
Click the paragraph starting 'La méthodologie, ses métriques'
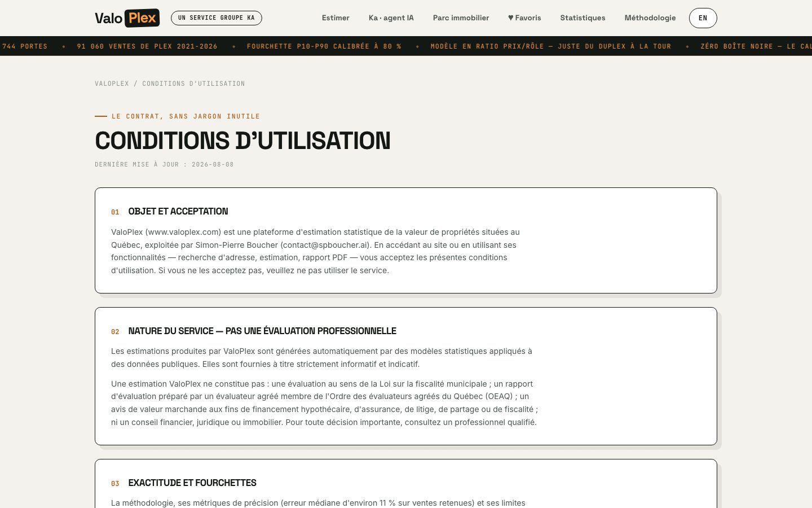318,503
